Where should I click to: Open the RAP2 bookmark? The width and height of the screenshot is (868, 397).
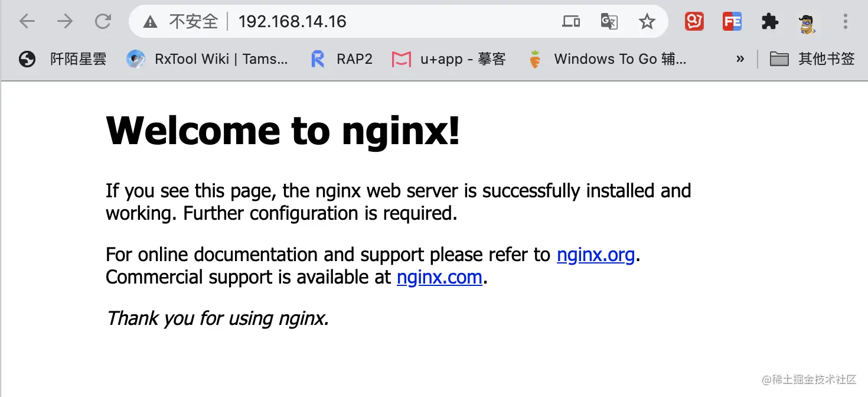[x=341, y=58]
